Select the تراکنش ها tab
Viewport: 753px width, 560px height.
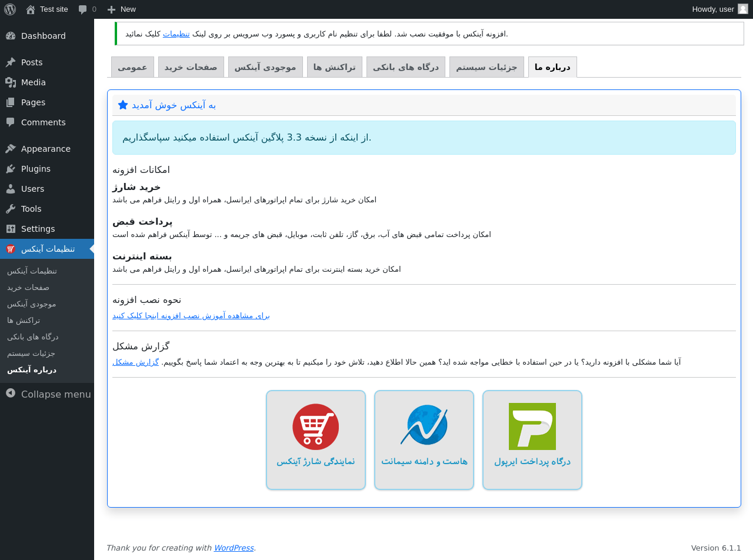(x=335, y=67)
